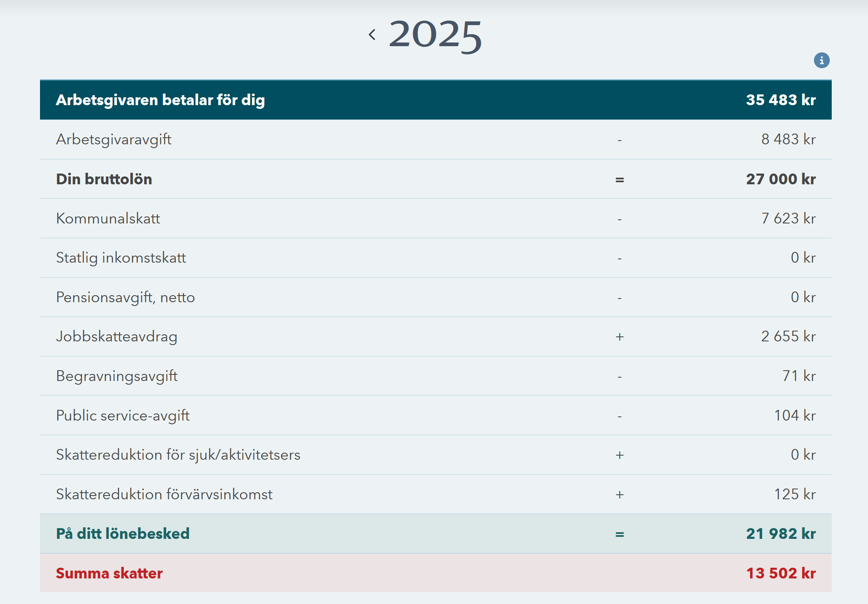868x604 pixels.
Task: Click the 'På ditt lönebesked' label
Action: [123, 534]
